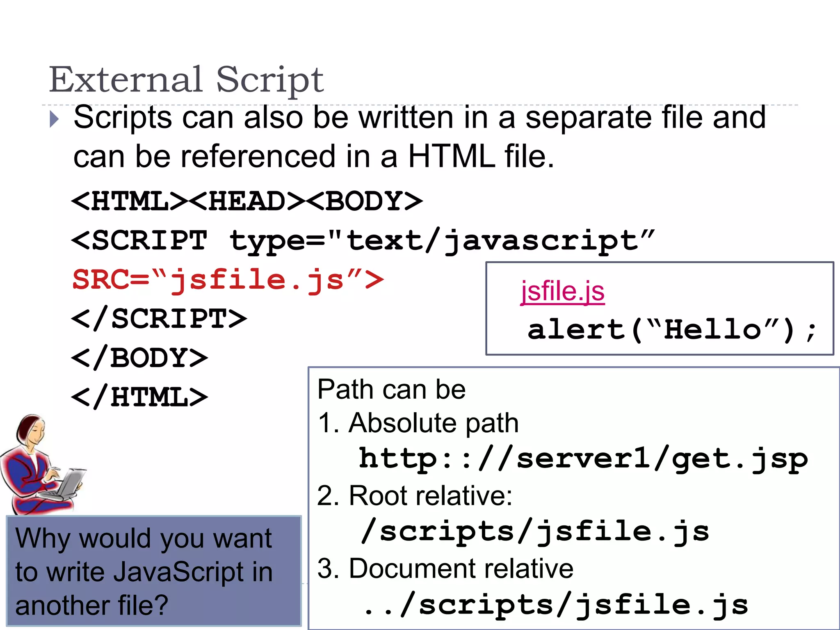
Task: Click the 'Path can be' heading
Action: pos(391,389)
